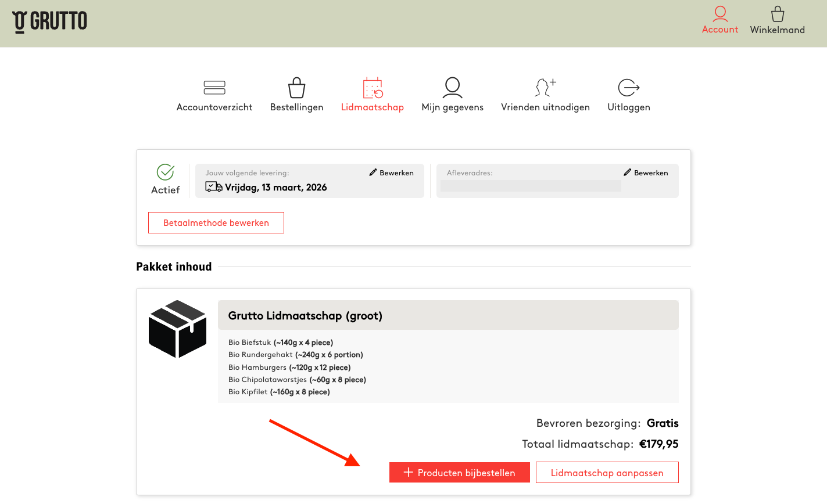The width and height of the screenshot is (827, 504).
Task: Click the Mijn gegevens person icon
Action: point(452,88)
